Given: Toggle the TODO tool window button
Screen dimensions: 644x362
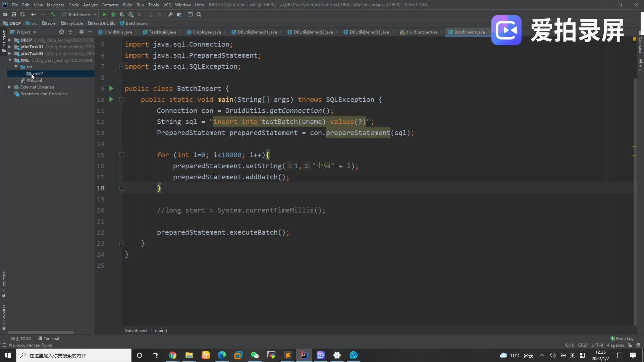Looking at the screenshot, I should [21, 339].
